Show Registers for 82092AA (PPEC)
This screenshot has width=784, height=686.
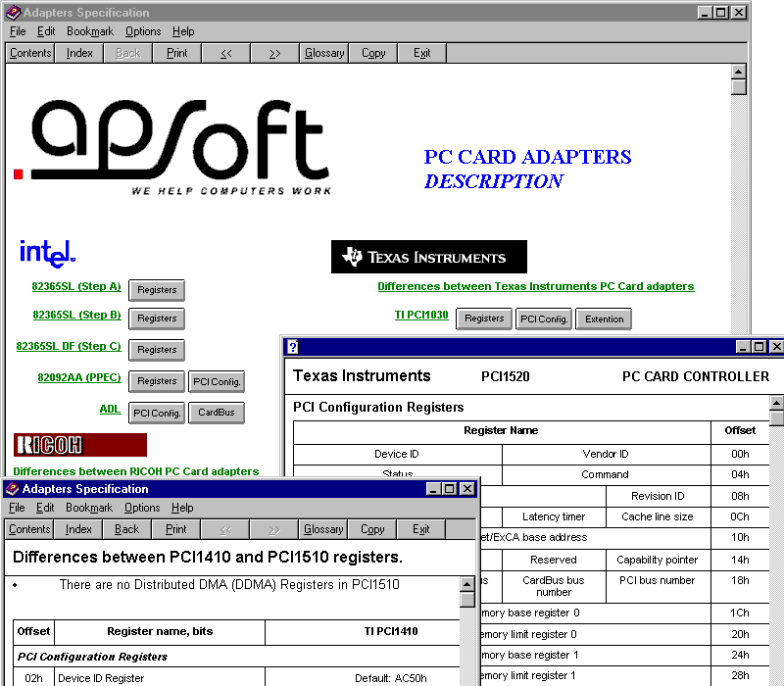(x=157, y=381)
